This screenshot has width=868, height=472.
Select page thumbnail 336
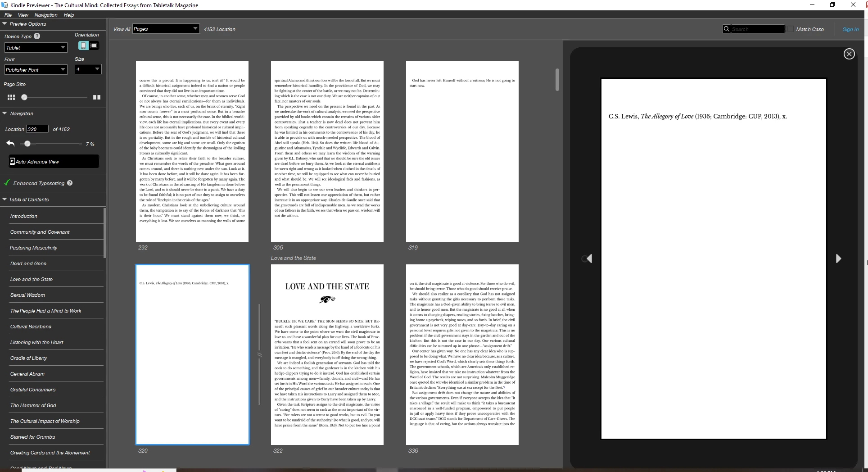click(462, 354)
